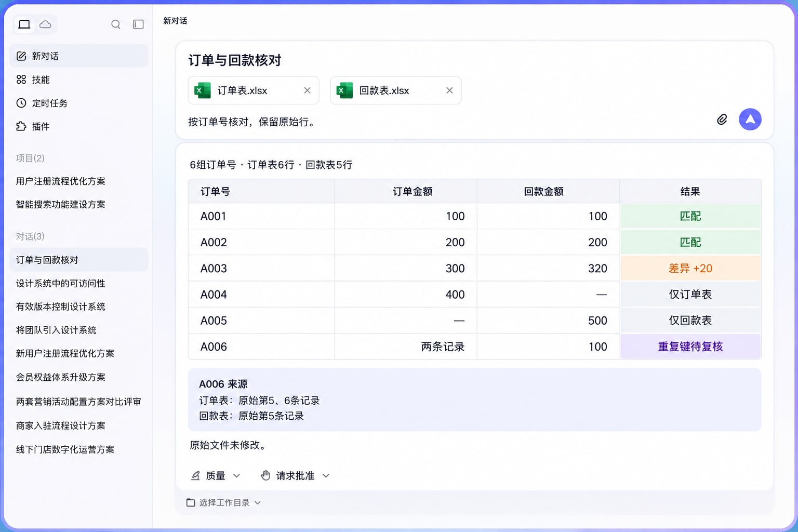The image size is (798, 532).
Task: Select conversation 订单与回款核对
Action: [x=78, y=260]
